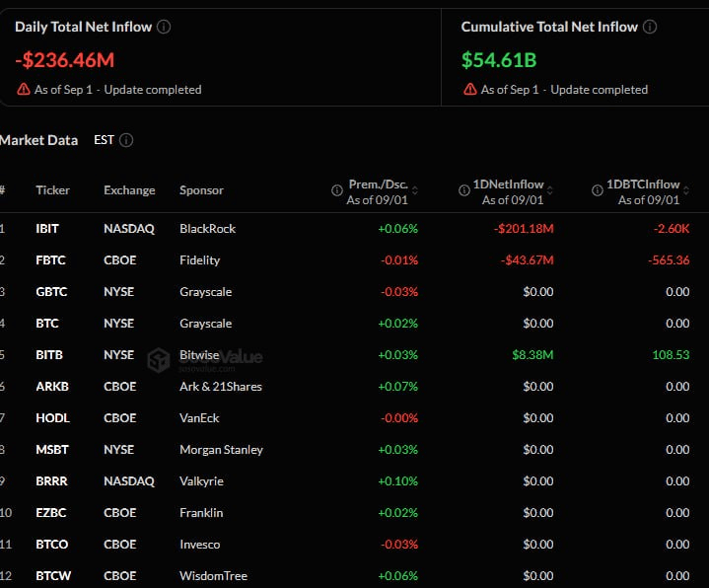Screen dimensions: 709x588
Task: Click the info icon next to EST
Action: click(126, 140)
